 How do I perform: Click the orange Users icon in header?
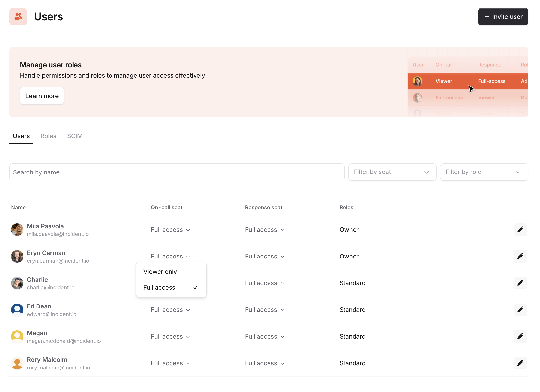pos(18,17)
